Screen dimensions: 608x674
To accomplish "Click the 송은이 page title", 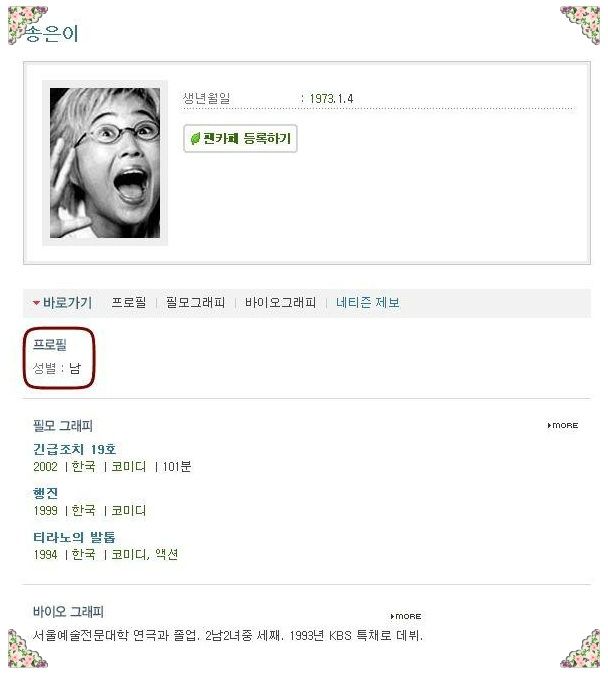I will pyautogui.click(x=52, y=34).
